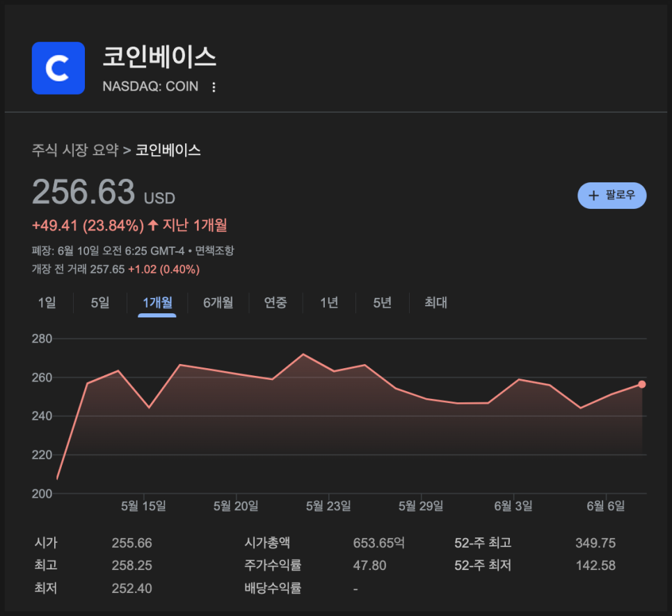
Task: Open the 면책조항 disclaimer link
Action: point(215,251)
